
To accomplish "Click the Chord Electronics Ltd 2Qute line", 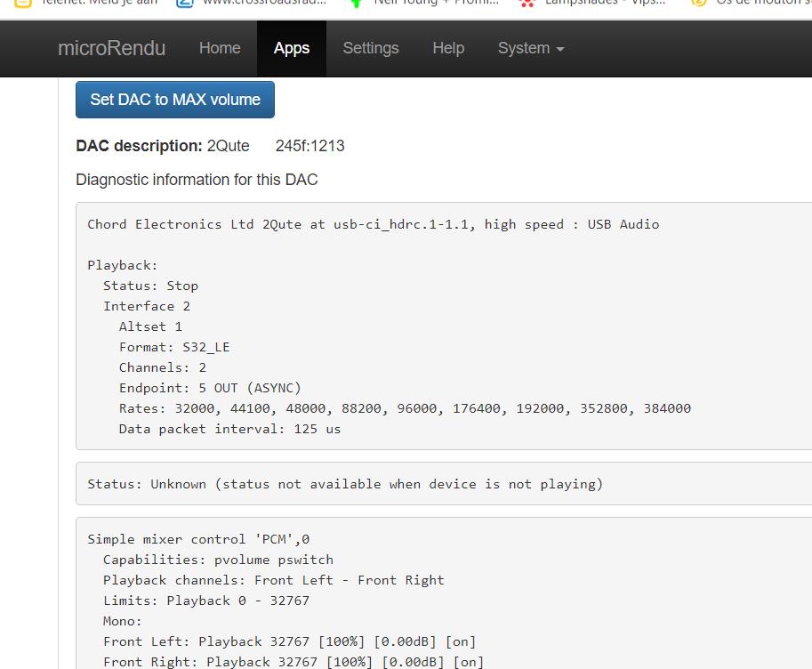I will pos(373,224).
